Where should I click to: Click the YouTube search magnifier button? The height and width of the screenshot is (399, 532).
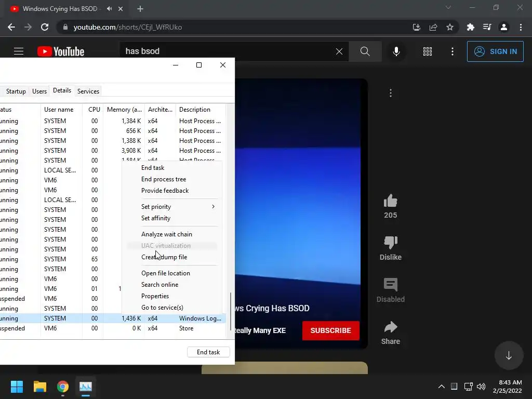[365, 51]
